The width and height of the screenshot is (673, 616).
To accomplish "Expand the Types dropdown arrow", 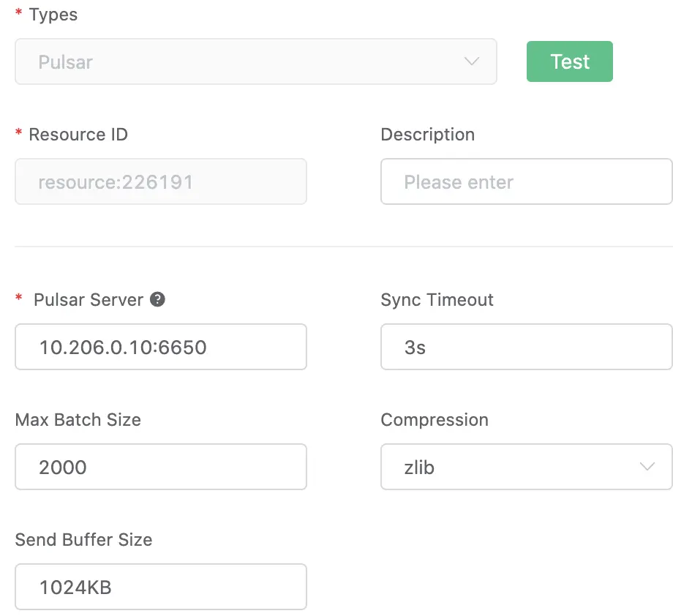I will pyautogui.click(x=472, y=62).
